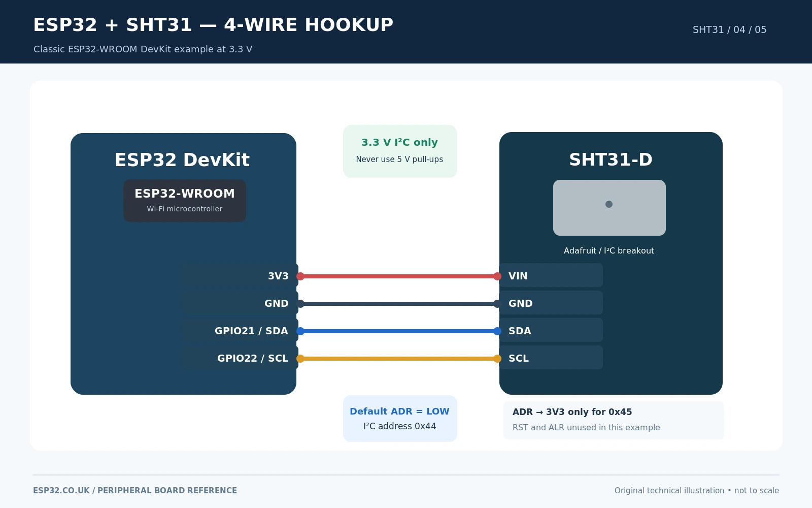Click 'Never use 5 V pull-ups' text
Viewport: 812px width, 508px height.
pyautogui.click(x=400, y=160)
